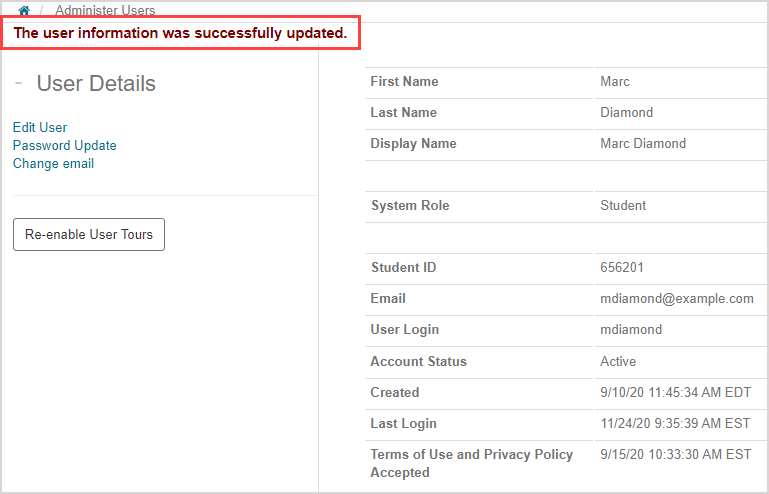The width and height of the screenshot is (769, 494).
Task: Click the User Details heading text
Action: point(96,83)
